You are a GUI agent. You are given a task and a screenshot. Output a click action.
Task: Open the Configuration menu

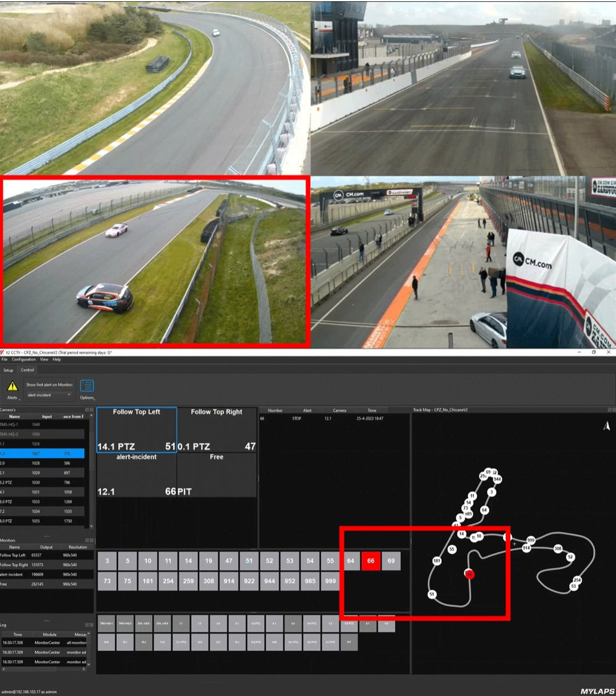[x=25, y=359]
